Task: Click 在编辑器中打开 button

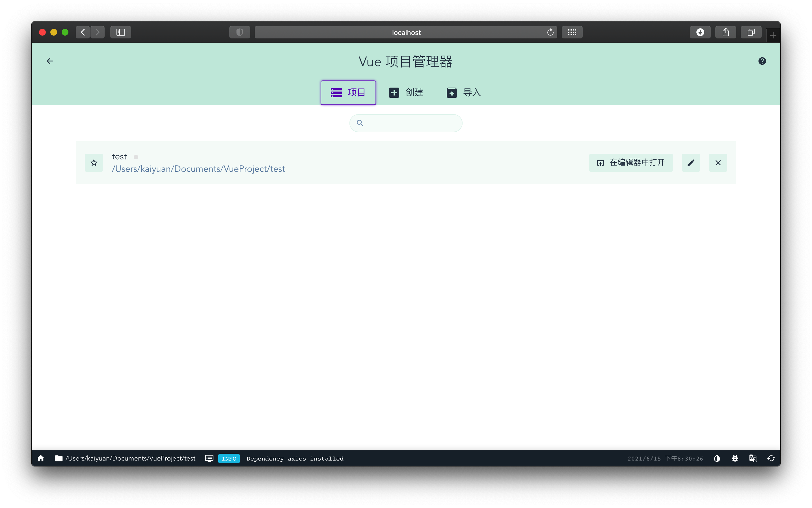Action: pyautogui.click(x=631, y=163)
